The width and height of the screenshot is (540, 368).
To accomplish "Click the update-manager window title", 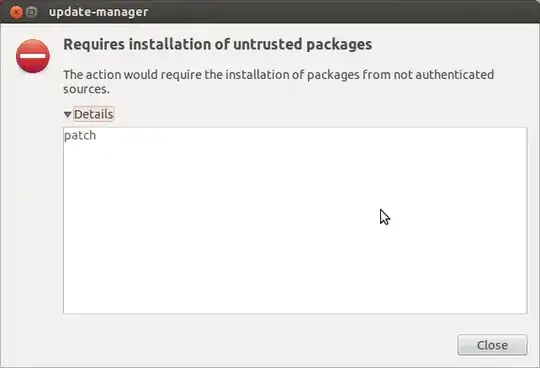I will (x=98, y=12).
